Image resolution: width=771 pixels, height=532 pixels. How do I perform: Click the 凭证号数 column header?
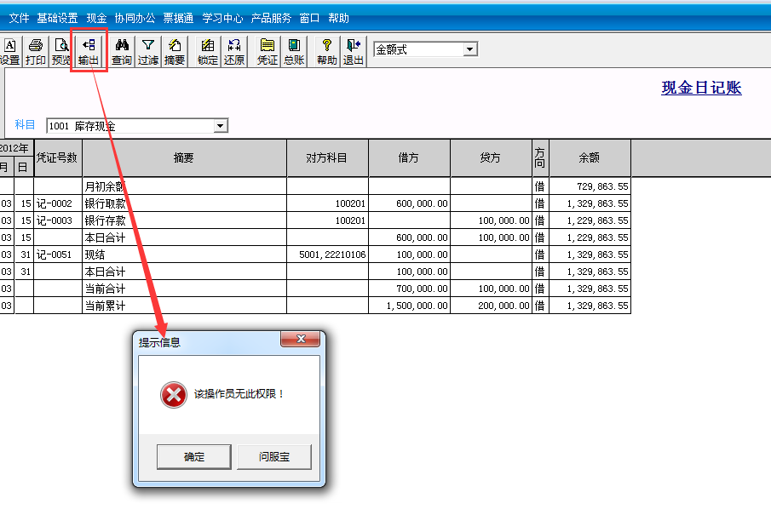tap(58, 157)
